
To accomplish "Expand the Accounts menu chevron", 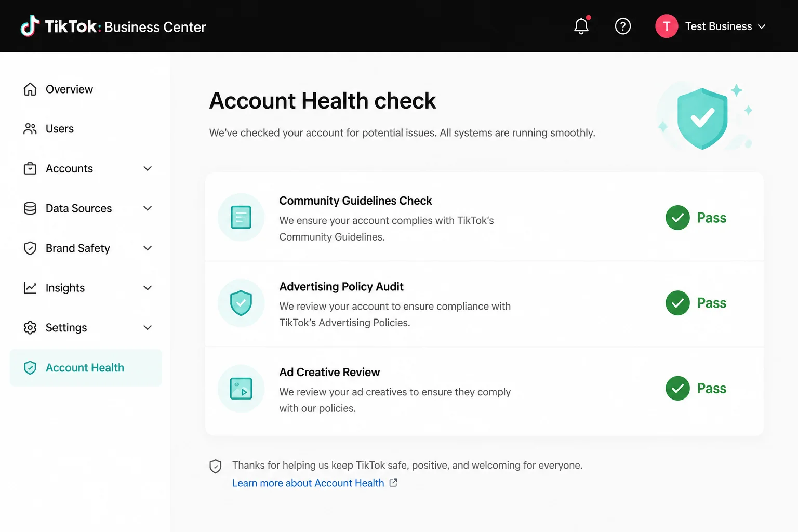I will pyautogui.click(x=148, y=168).
